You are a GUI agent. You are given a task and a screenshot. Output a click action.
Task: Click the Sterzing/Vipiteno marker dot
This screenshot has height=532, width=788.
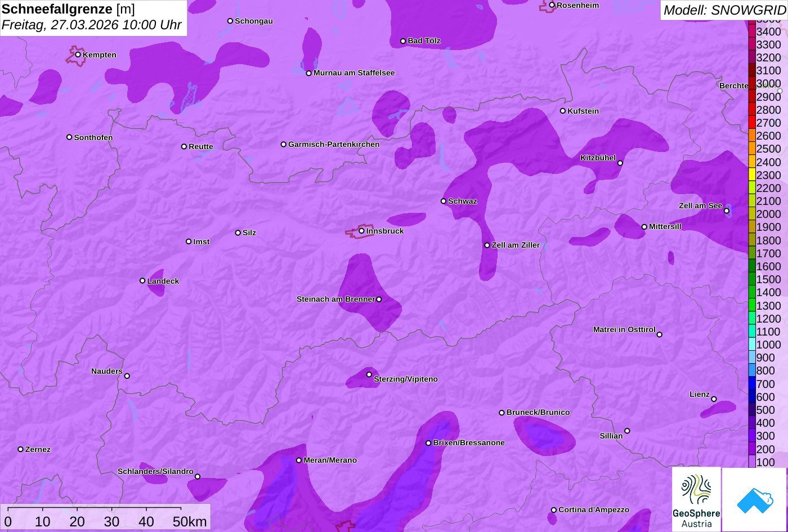click(x=369, y=374)
